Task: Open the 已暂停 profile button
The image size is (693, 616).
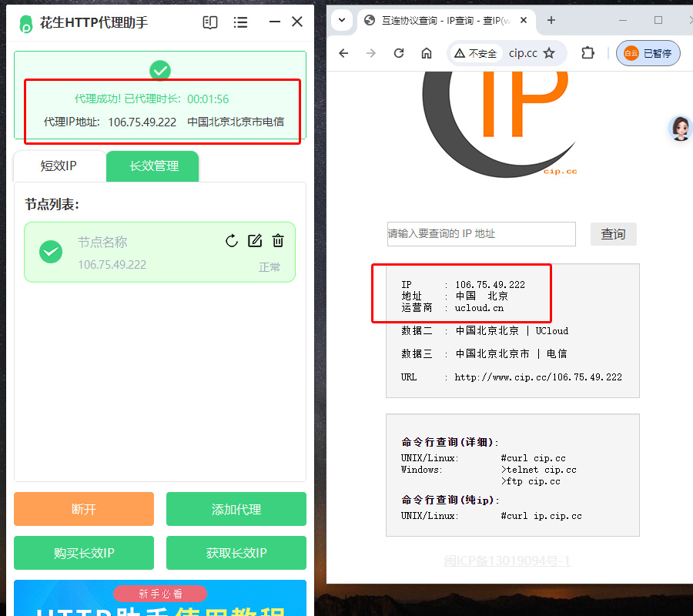Action: point(648,53)
